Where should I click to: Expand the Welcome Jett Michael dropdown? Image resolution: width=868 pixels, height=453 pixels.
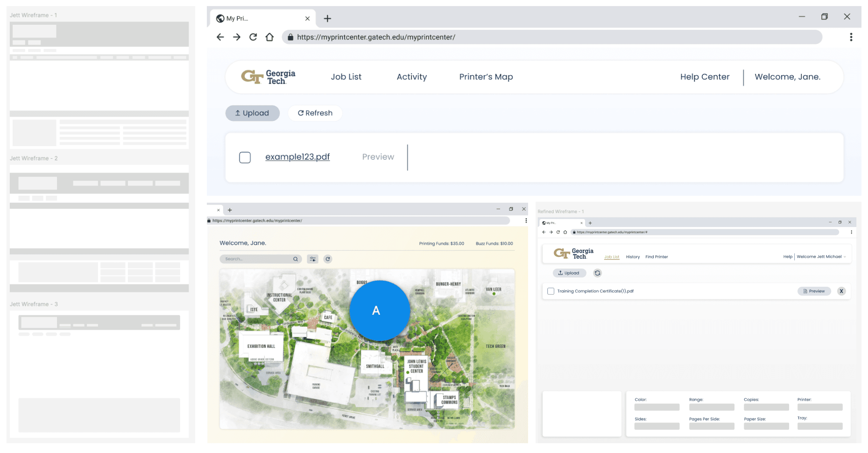pos(821,257)
